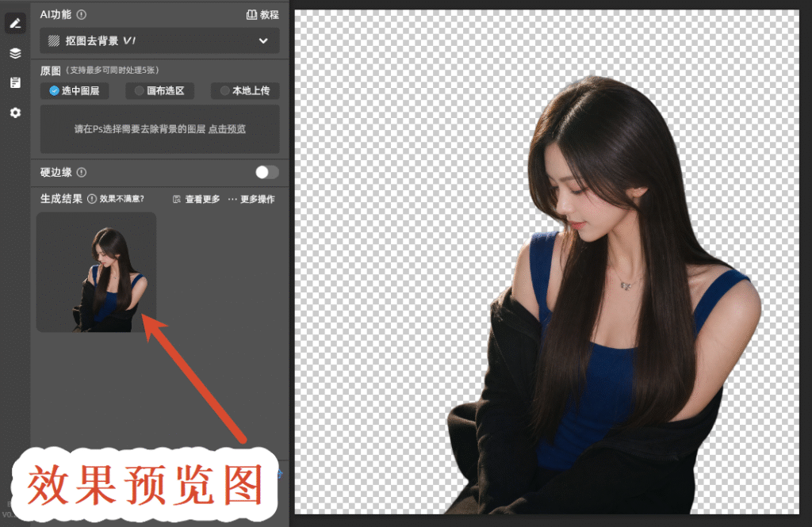The width and height of the screenshot is (812, 527).
Task: Click the 原图 section label
Action: pyautogui.click(x=50, y=71)
